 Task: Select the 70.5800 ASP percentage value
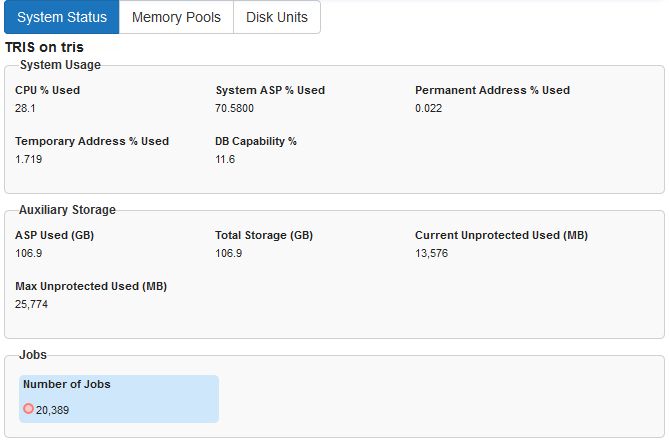pos(235,108)
